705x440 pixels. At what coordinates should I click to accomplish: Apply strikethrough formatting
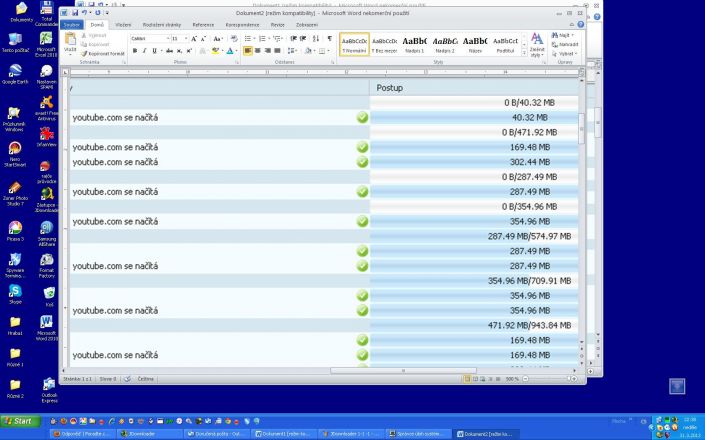(169, 51)
